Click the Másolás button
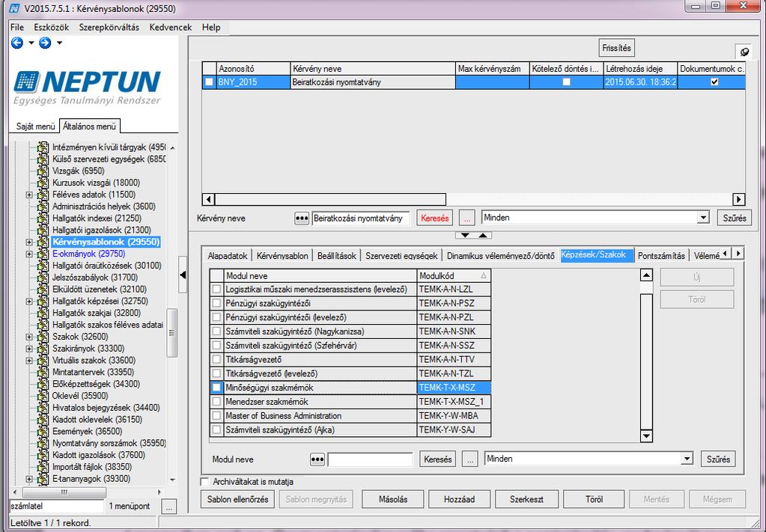766x532 pixels. 393,499
